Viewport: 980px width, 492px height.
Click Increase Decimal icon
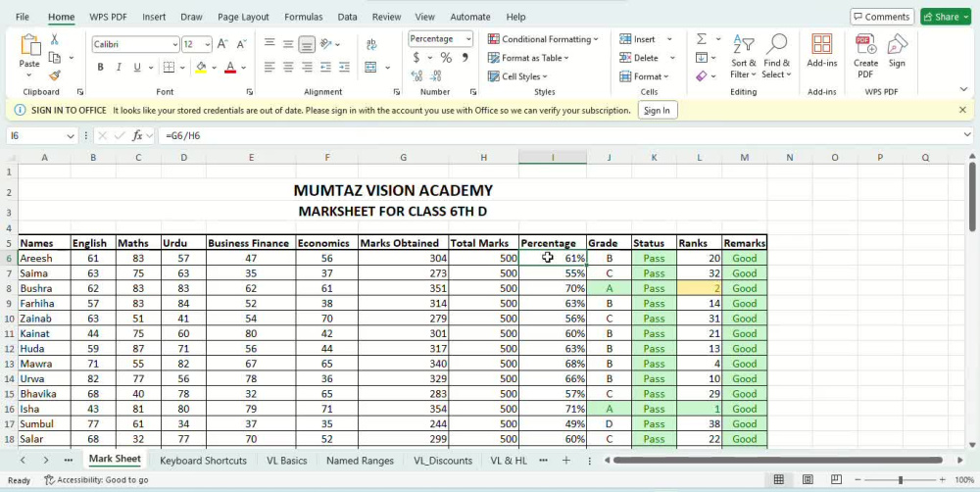[x=416, y=75]
